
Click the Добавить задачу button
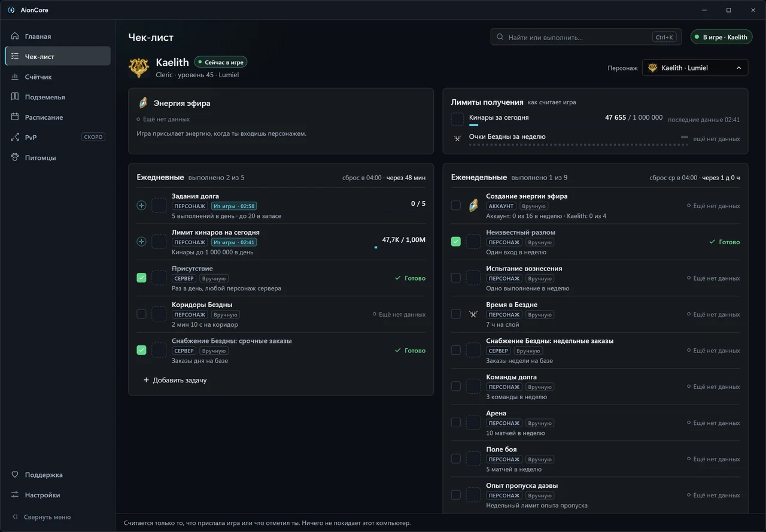coord(175,380)
